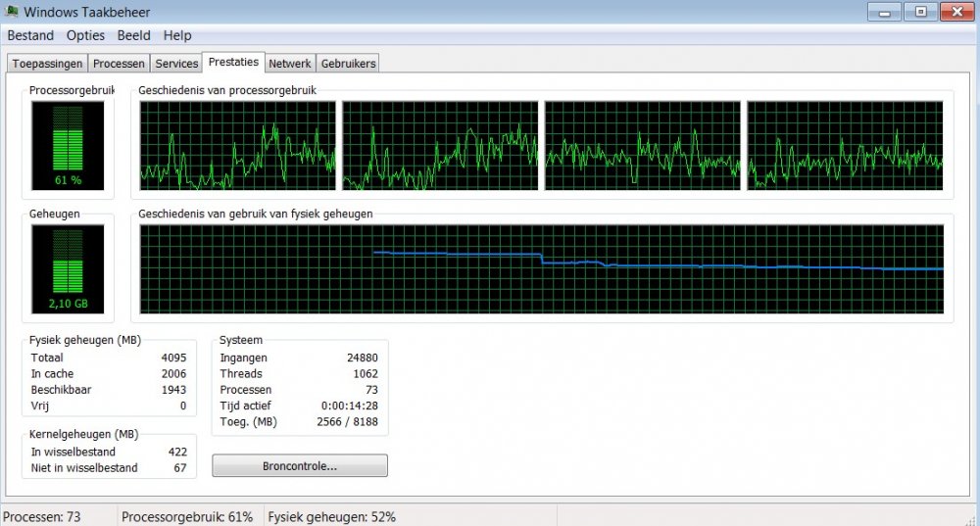
Task: Open the Bestand menu
Action: tap(30, 35)
